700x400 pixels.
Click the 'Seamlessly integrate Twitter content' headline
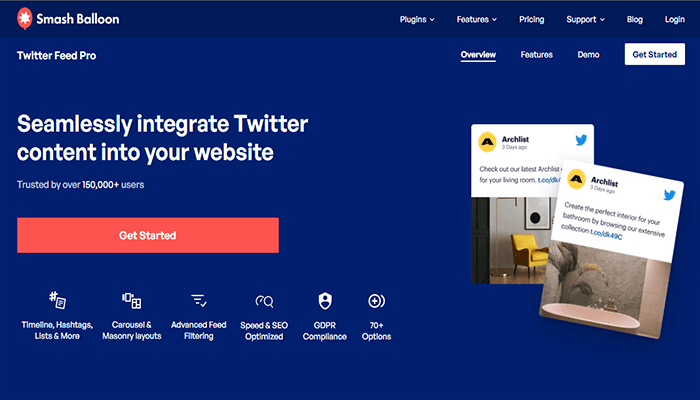point(162,138)
